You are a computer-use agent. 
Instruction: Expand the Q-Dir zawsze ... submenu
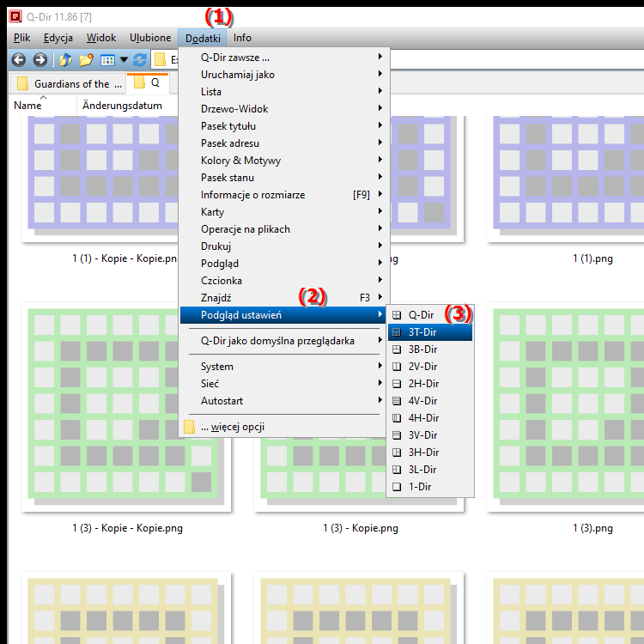click(284, 58)
